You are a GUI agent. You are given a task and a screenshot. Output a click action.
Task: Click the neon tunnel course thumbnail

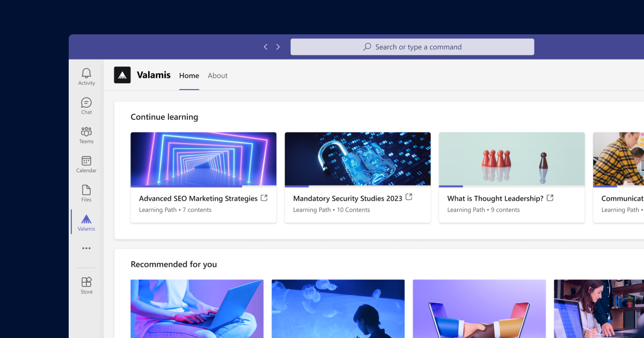click(x=203, y=159)
